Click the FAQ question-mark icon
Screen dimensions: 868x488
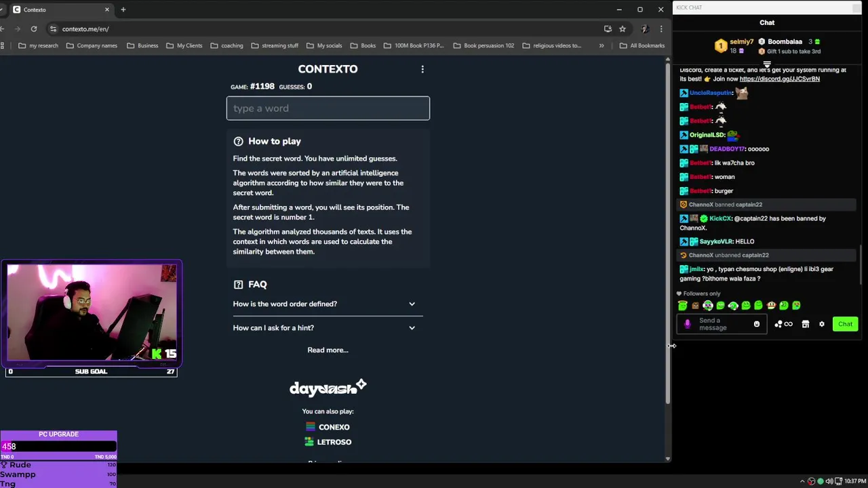point(238,285)
